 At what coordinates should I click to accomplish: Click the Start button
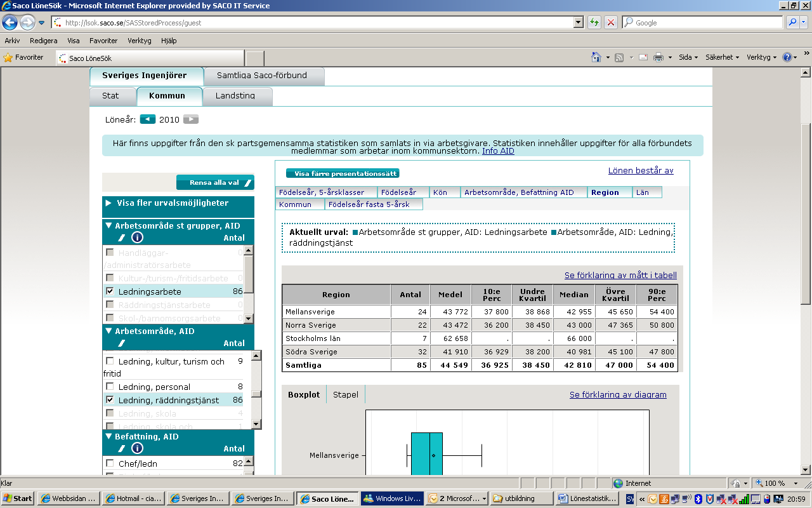18,498
